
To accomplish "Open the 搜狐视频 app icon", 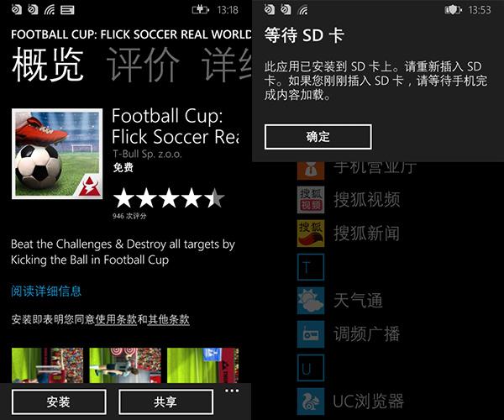I will (x=311, y=200).
